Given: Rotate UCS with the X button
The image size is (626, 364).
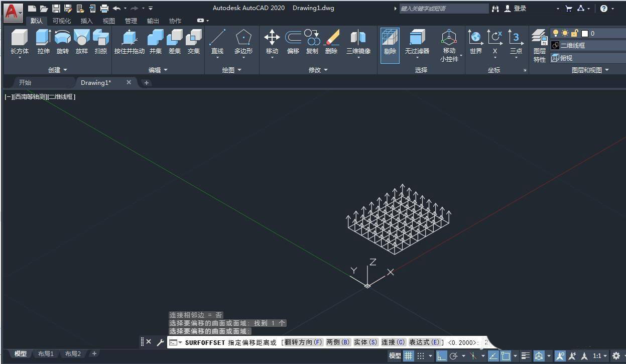Looking at the screenshot, I should coord(495,42).
